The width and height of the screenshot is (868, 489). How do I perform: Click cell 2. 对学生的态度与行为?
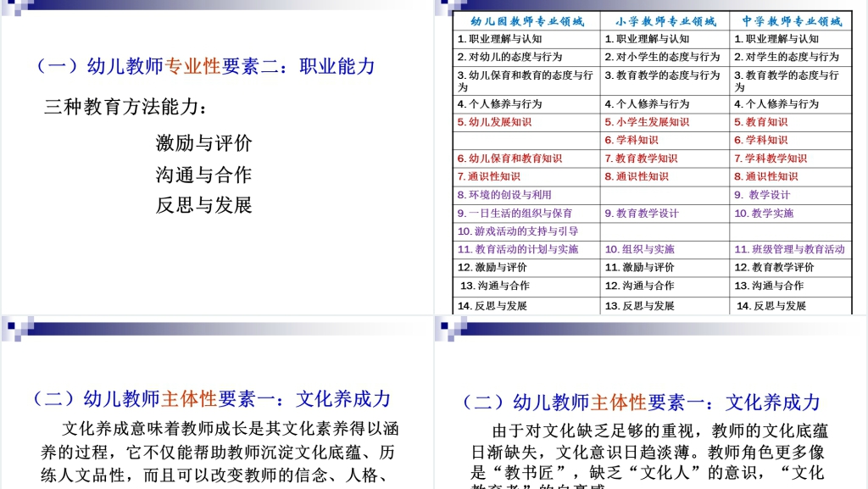791,57
